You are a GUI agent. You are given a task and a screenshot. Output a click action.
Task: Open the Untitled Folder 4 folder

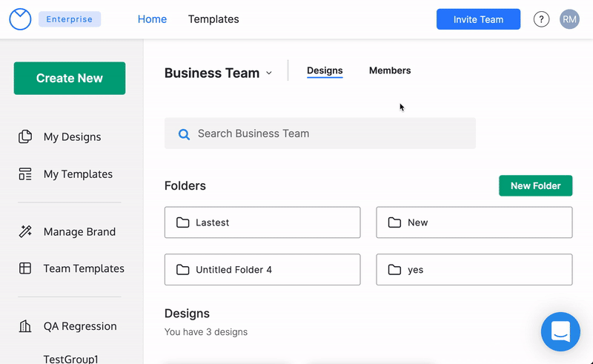(262, 270)
